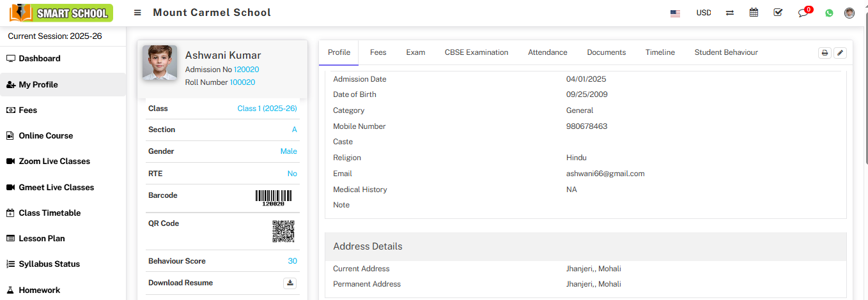Switch to the Exam tab

click(x=415, y=52)
